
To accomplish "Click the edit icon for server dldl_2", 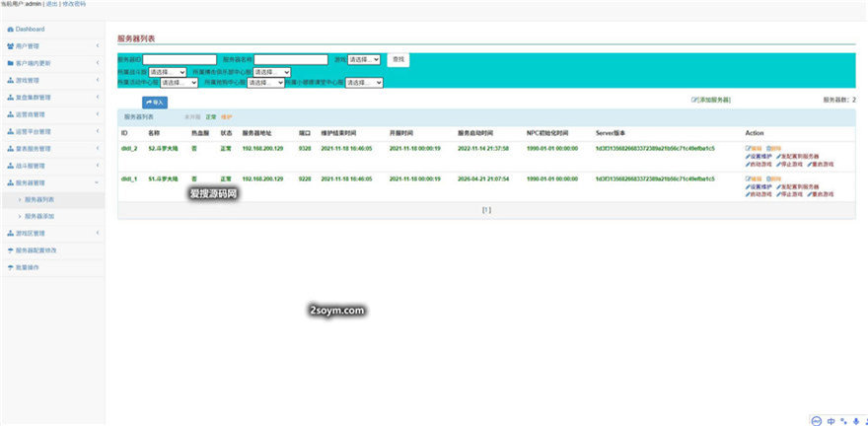I will coord(749,149).
